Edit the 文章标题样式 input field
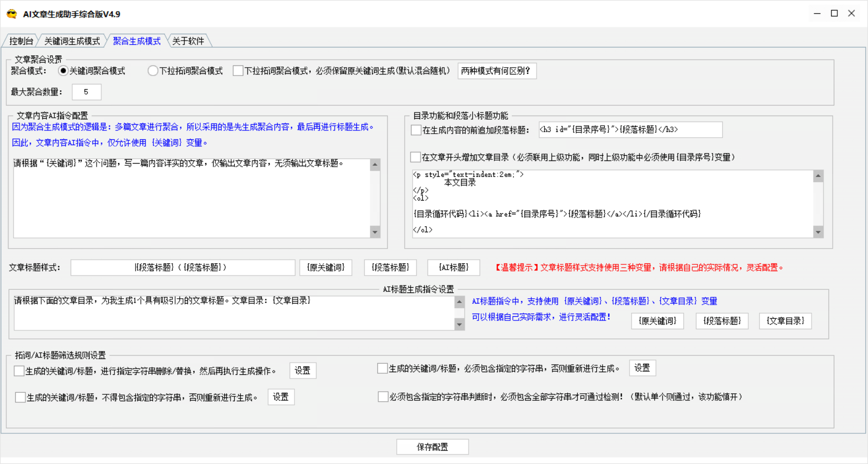 (183, 268)
